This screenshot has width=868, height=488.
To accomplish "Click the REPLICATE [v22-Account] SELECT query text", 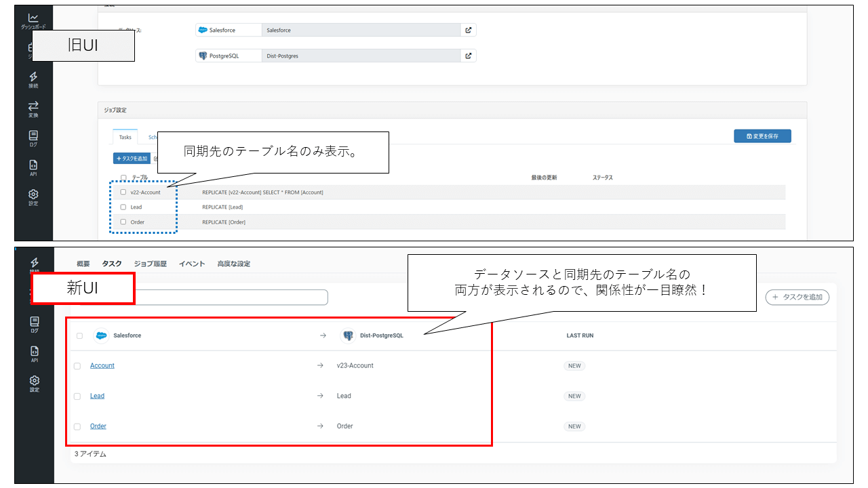I will point(262,192).
